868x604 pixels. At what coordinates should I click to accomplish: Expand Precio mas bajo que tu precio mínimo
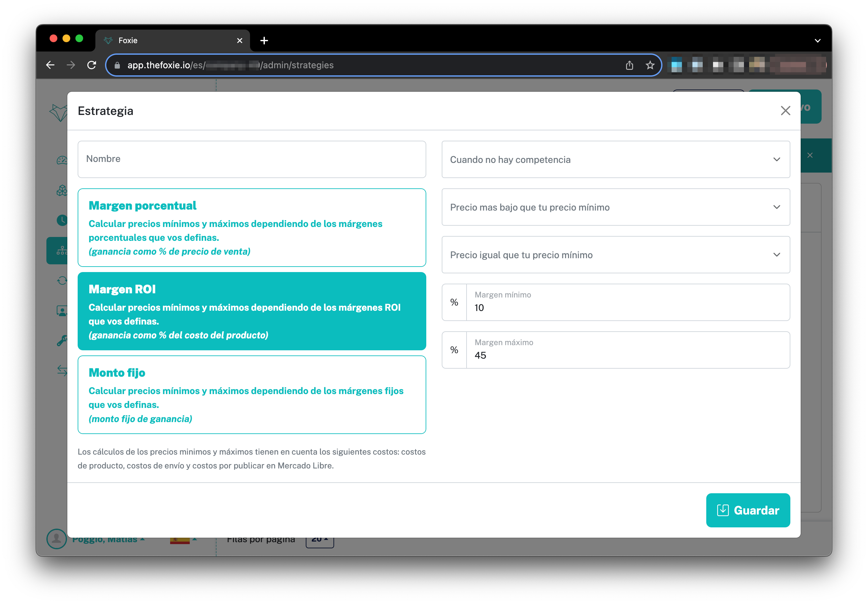[x=615, y=207]
